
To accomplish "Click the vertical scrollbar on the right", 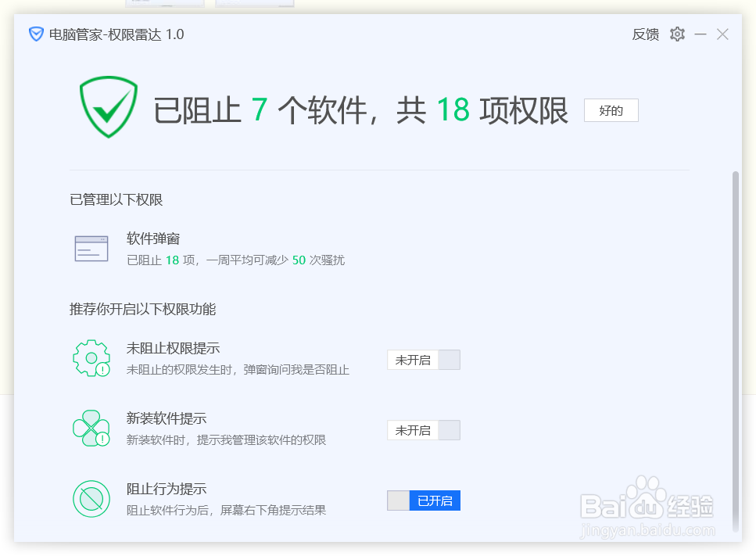I will 735,350.
